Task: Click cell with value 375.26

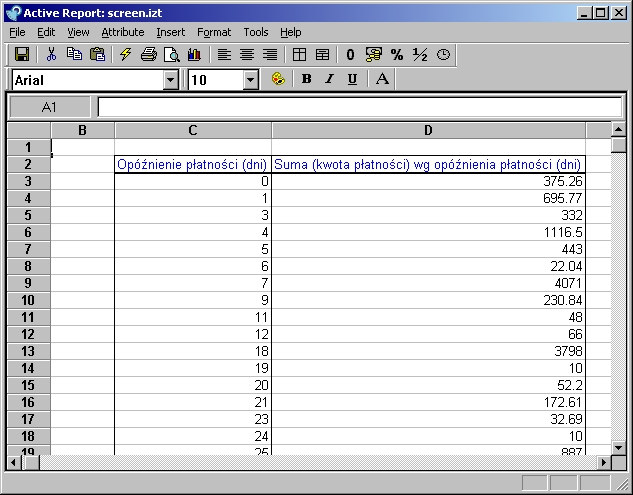Action: (428, 181)
